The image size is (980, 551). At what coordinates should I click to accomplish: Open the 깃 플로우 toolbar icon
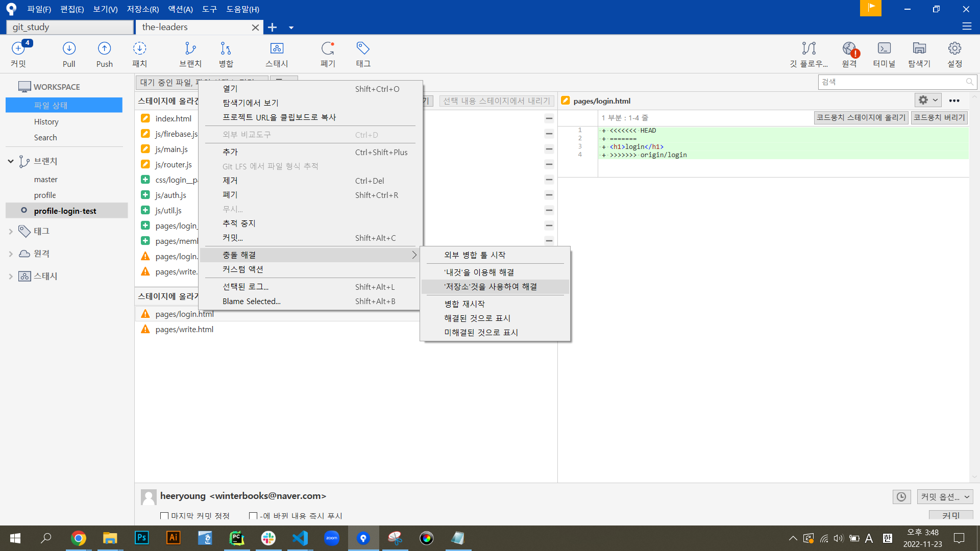tap(808, 54)
